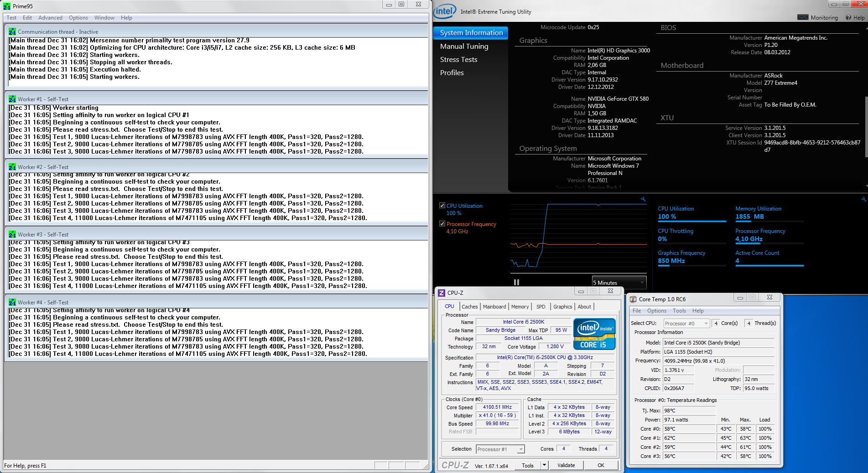The image size is (868, 473).
Task: Open the File menu in Core Temp
Action: 637,311
